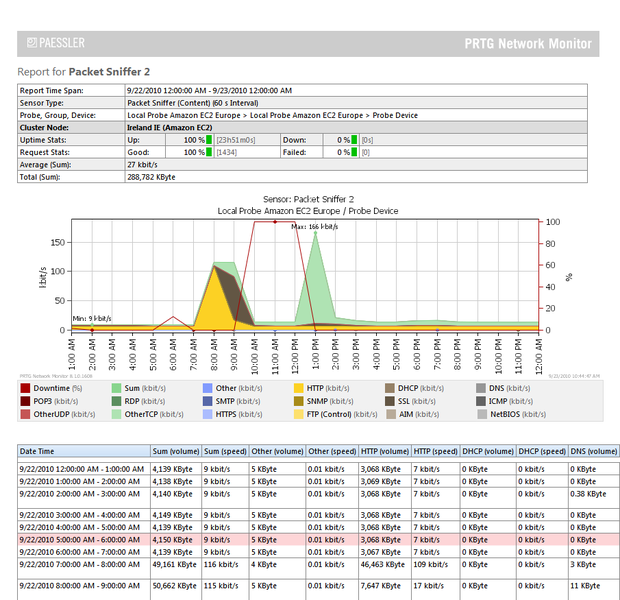Click the OtherTCP legend swatch
The width and height of the screenshot is (620, 600).
(x=116, y=414)
